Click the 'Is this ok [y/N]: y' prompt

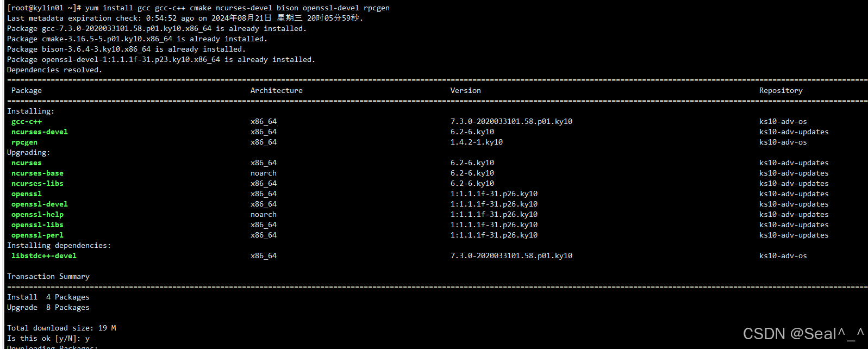48,339
